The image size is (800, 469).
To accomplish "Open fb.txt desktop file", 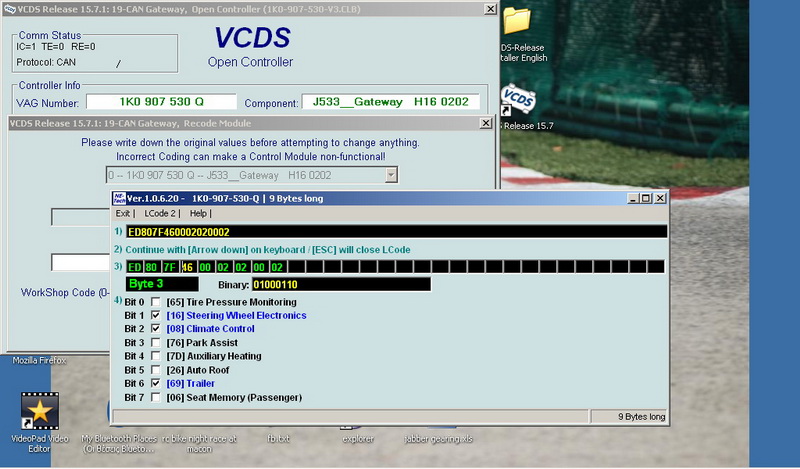I will coord(279,438).
